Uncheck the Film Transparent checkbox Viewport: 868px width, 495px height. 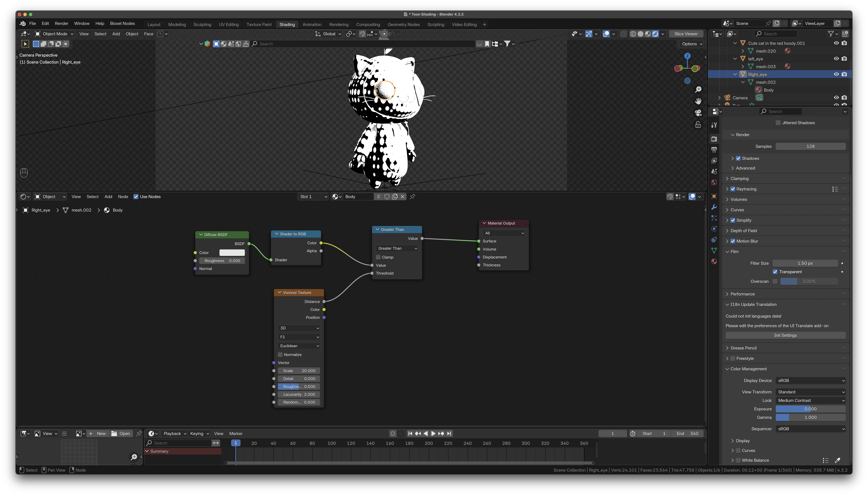[775, 272]
